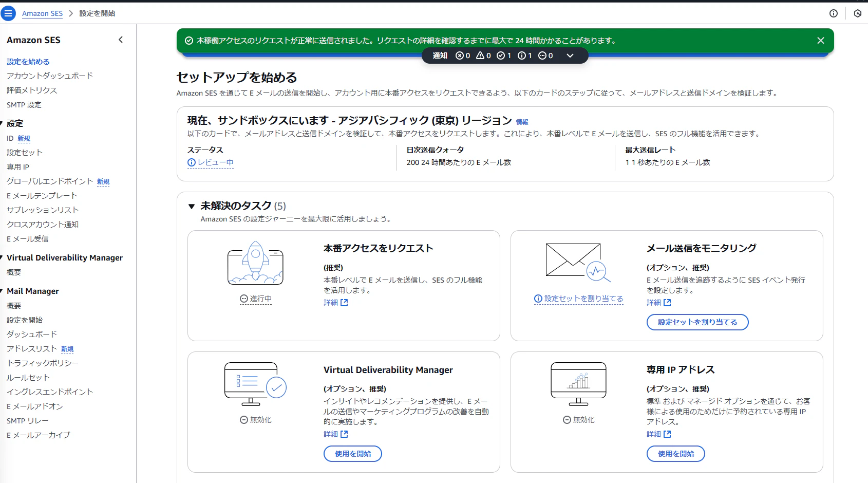Click the info circle icon at top right

click(834, 13)
